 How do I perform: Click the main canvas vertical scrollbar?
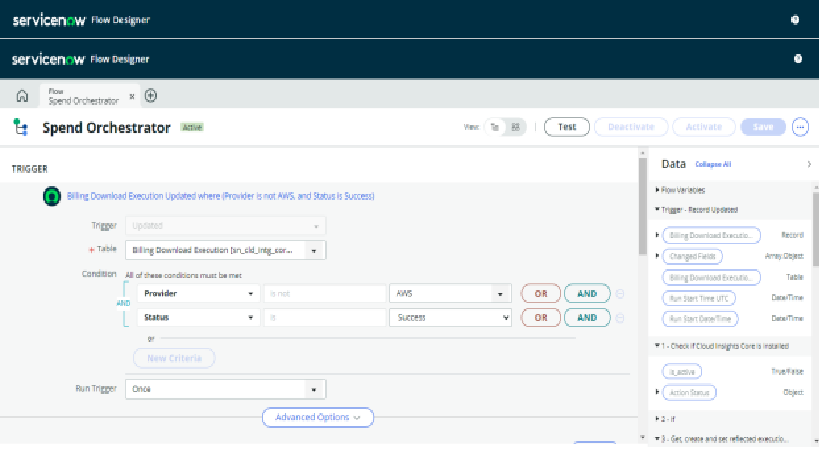[643, 206]
